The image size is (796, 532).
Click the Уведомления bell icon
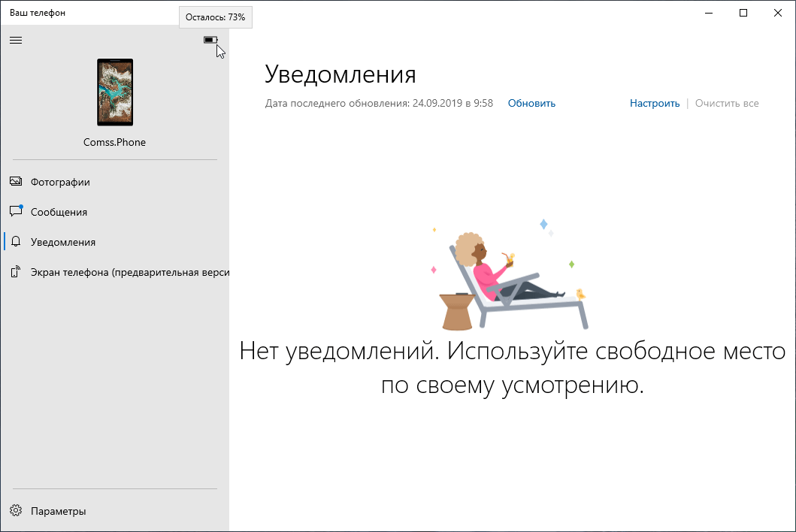pyautogui.click(x=16, y=242)
